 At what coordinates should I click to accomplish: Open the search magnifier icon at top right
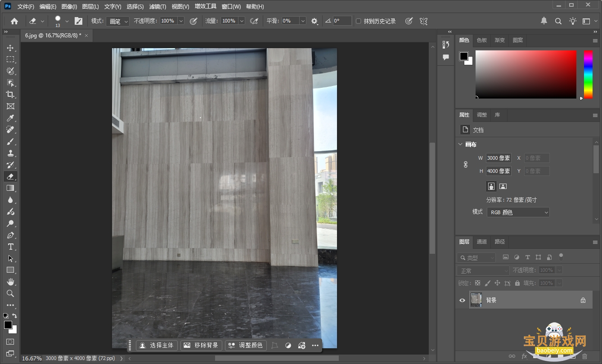point(558,21)
